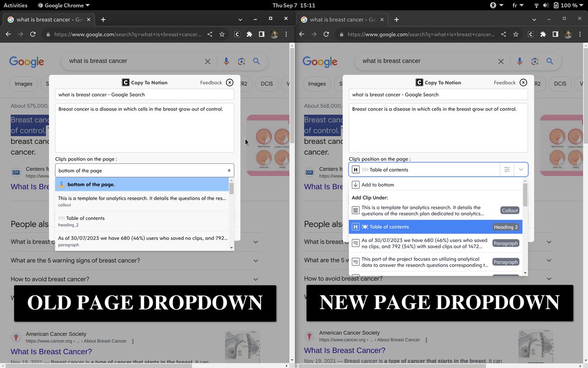Click voice search microphone in right Google page
Image resolution: width=588 pixels, height=368 pixels.
519,61
